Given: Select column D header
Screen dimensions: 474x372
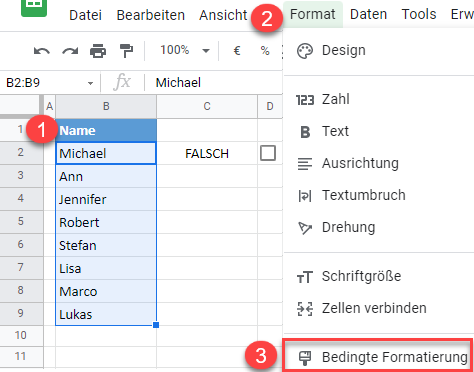Looking at the screenshot, I should (270, 107).
